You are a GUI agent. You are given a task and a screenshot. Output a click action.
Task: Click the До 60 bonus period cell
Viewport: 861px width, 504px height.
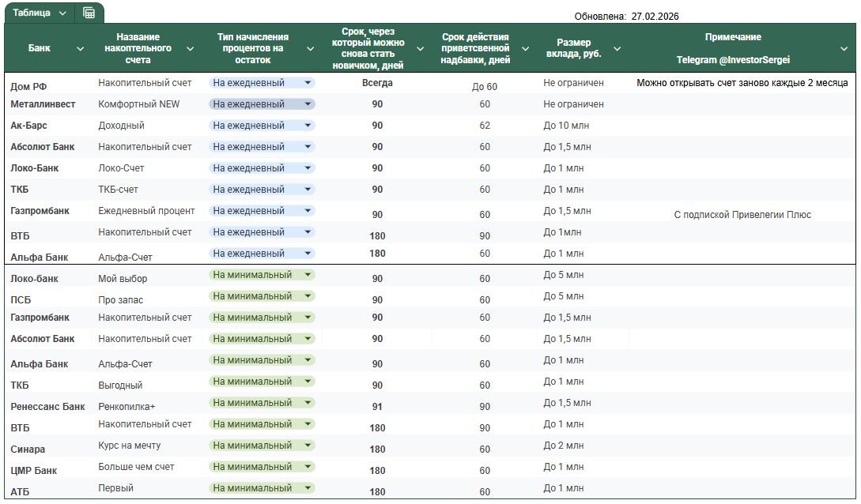tap(485, 87)
